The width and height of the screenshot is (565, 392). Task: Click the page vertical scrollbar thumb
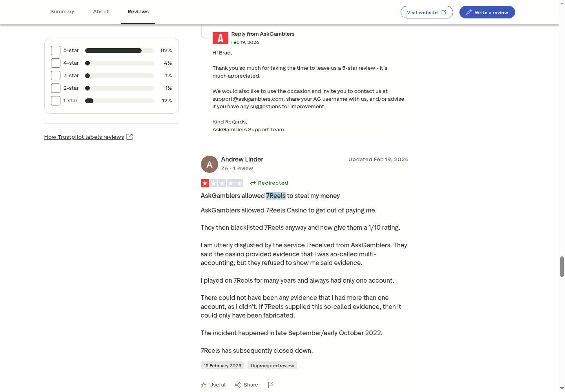(x=562, y=267)
